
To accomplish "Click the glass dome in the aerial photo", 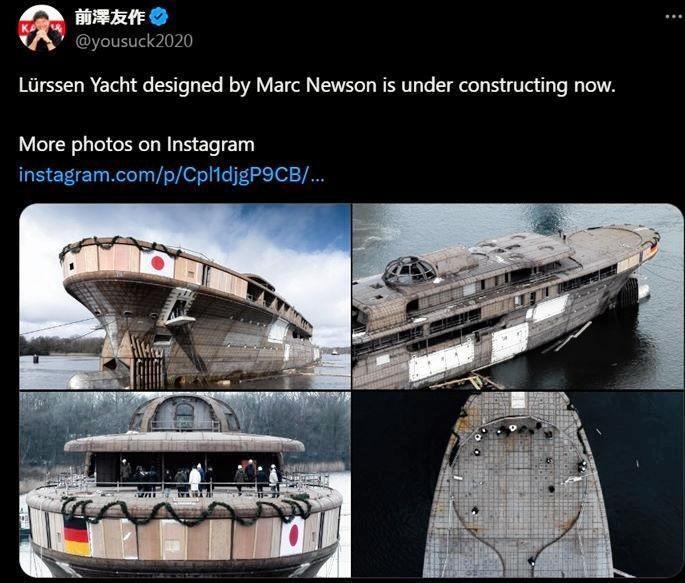I will (x=409, y=270).
